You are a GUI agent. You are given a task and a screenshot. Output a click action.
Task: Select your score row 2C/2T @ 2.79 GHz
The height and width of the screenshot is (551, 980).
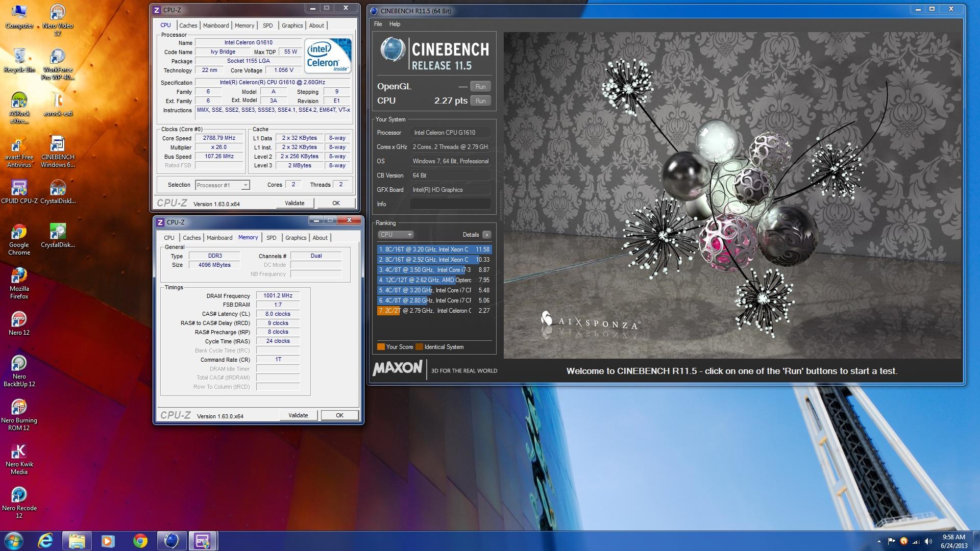tap(434, 311)
